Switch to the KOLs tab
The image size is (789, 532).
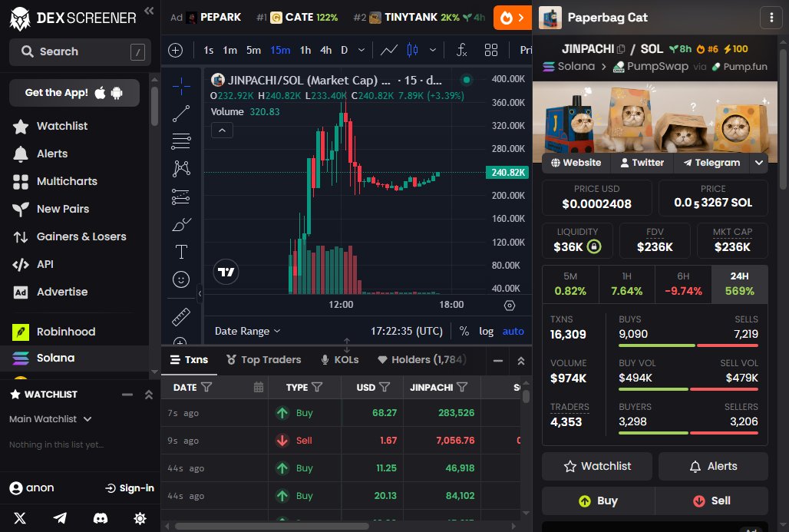coord(340,360)
